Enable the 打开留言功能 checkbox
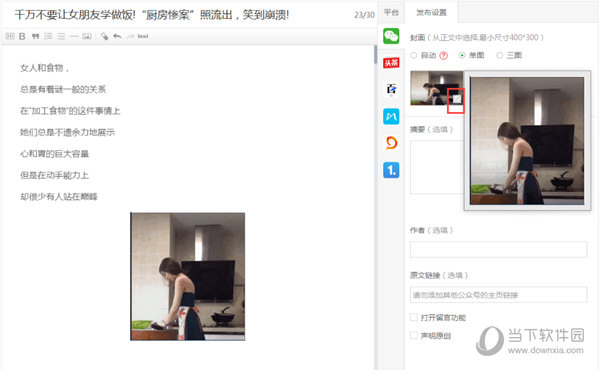 pos(414,317)
